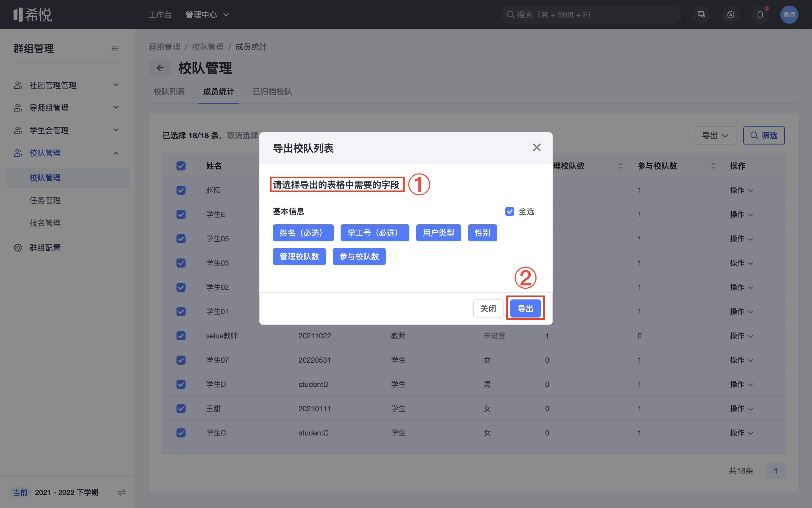The image size is (812, 508).
Task: Switch to the 成员统计 tab
Action: (219, 91)
